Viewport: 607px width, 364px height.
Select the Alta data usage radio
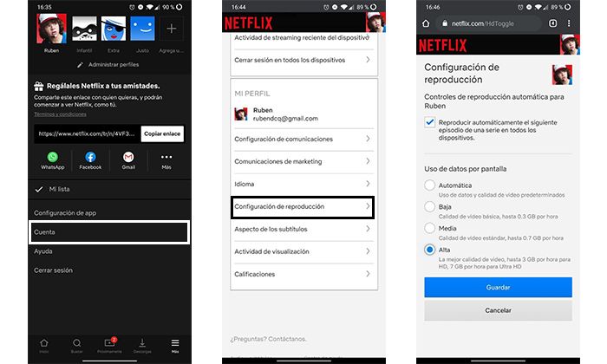coord(430,250)
